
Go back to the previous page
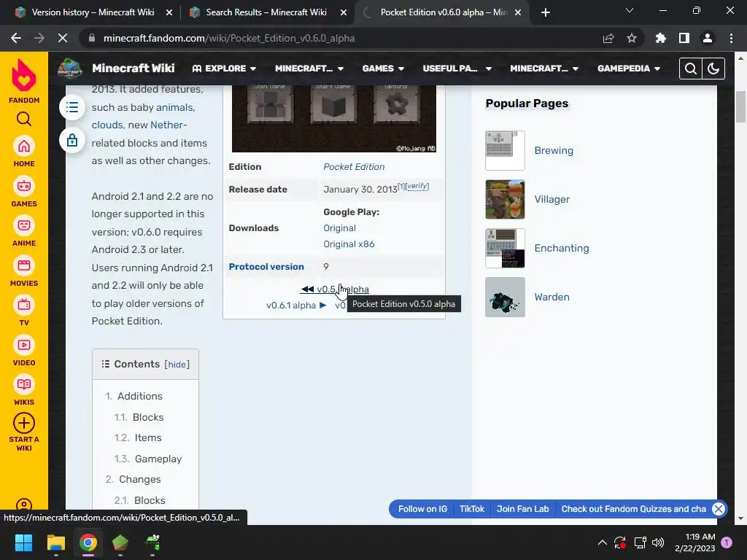(x=16, y=38)
